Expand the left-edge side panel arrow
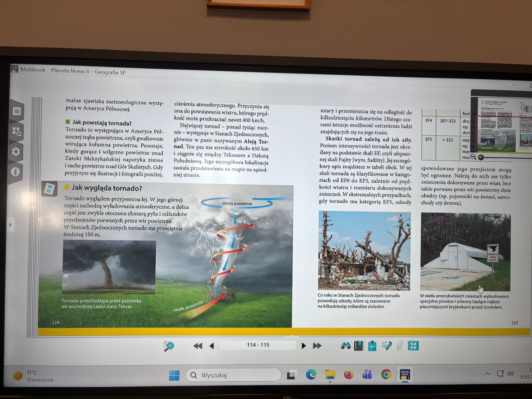Screen dimensions: 532x399 [x=10, y=225]
